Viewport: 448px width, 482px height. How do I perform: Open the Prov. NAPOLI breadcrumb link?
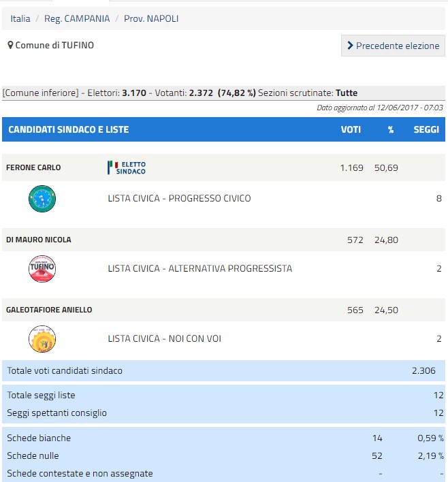pos(151,18)
